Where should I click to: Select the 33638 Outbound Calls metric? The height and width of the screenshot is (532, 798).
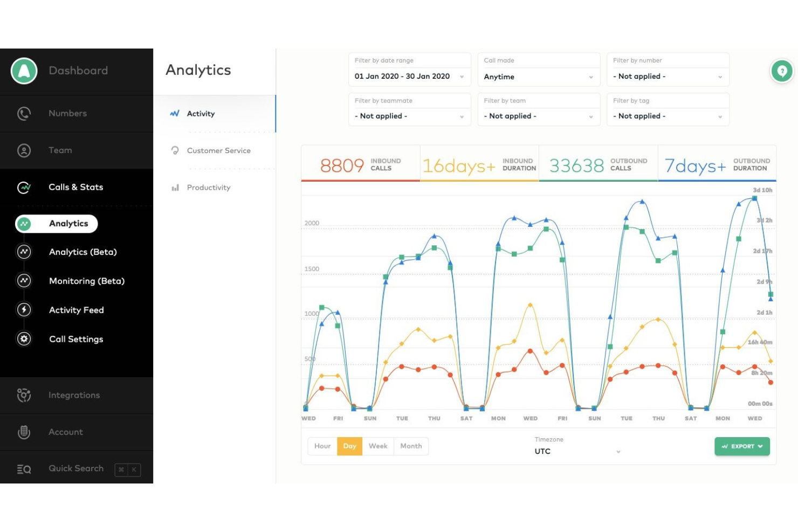pos(597,163)
